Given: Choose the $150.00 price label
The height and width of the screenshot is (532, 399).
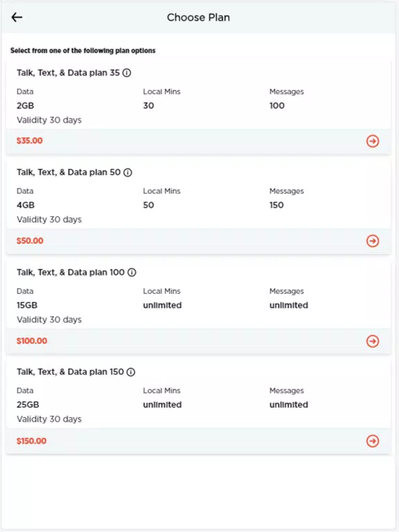Looking at the screenshot, I should click(x=32, y=441).
